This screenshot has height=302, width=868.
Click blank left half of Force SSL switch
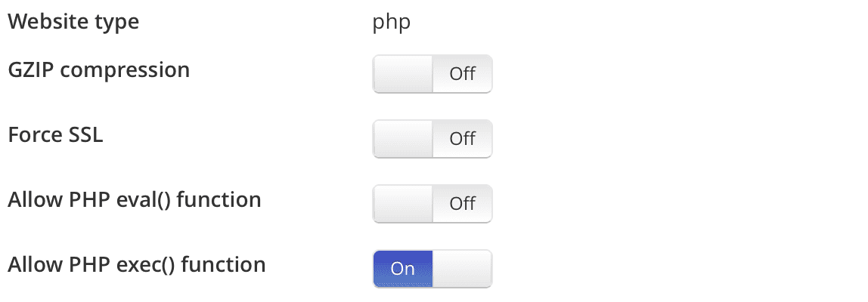coord(402,138)
